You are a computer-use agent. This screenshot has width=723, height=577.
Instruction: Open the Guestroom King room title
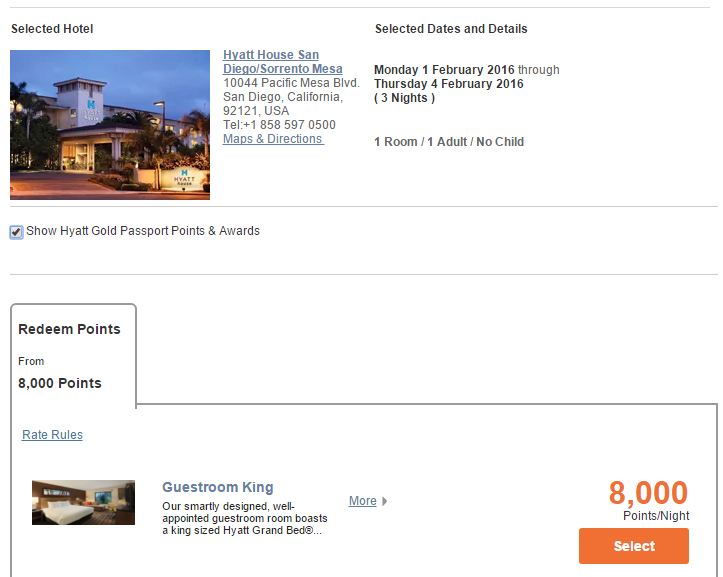coord(218,487)
